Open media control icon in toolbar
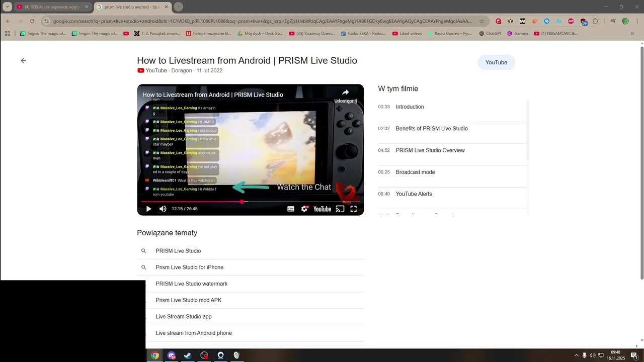Viewport: 644px width, 362px height. click(x=613, y=21)
